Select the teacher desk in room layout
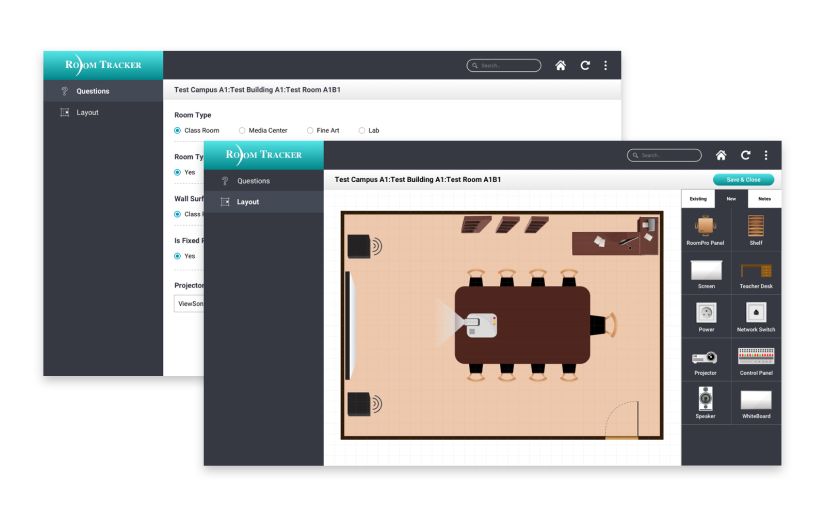The width and height of the screenshot is (825, 525). pos(615,237)
